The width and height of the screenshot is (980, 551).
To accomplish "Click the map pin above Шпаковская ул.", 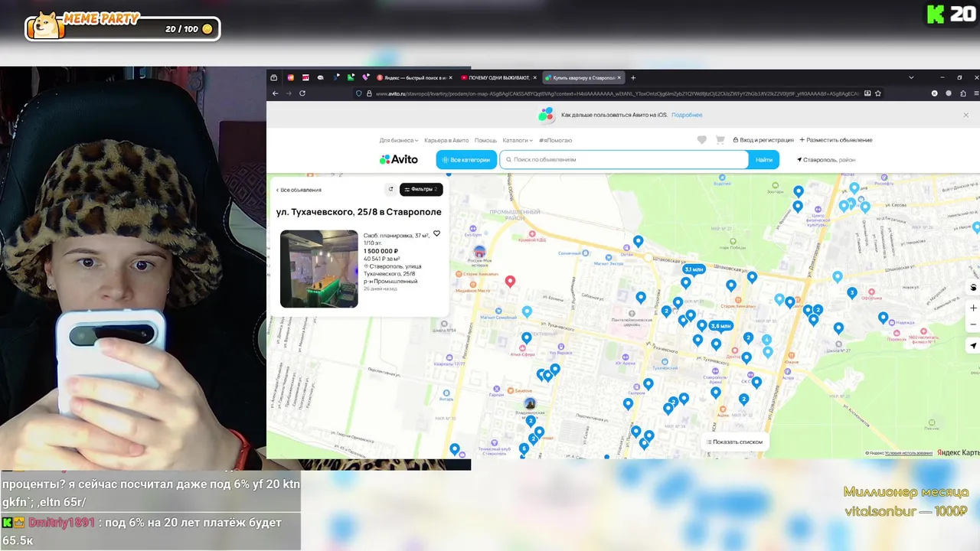I will click(x=638, y=242).
